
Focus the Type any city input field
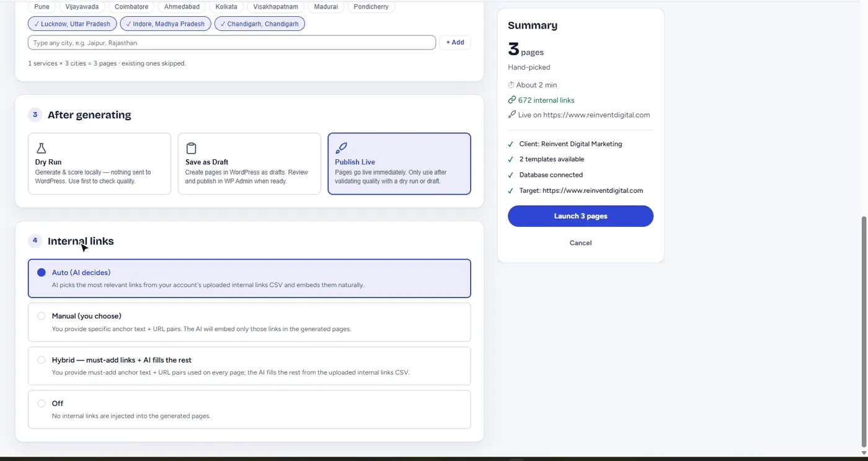click(x=232, y=43)
